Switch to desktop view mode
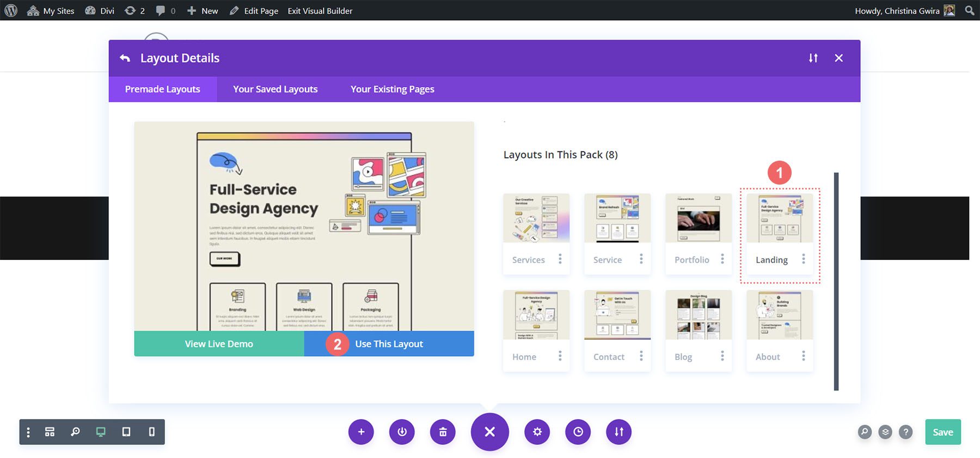980x458 pixels. click(x=101, y=432)
